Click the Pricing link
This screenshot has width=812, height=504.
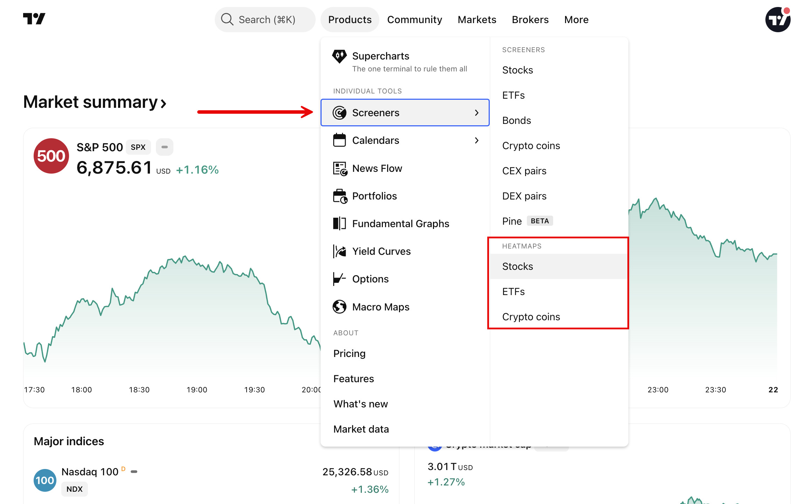[349, 353]
